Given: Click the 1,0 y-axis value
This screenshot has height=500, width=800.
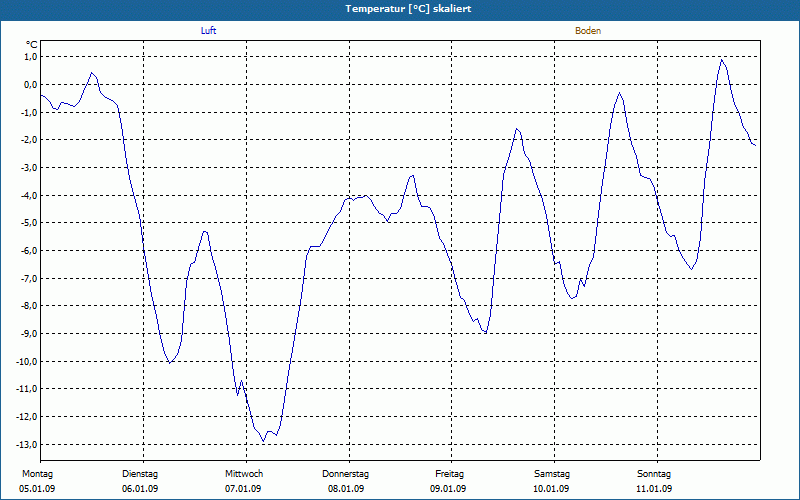Looking at the screenshot, I should click(31, 57).
